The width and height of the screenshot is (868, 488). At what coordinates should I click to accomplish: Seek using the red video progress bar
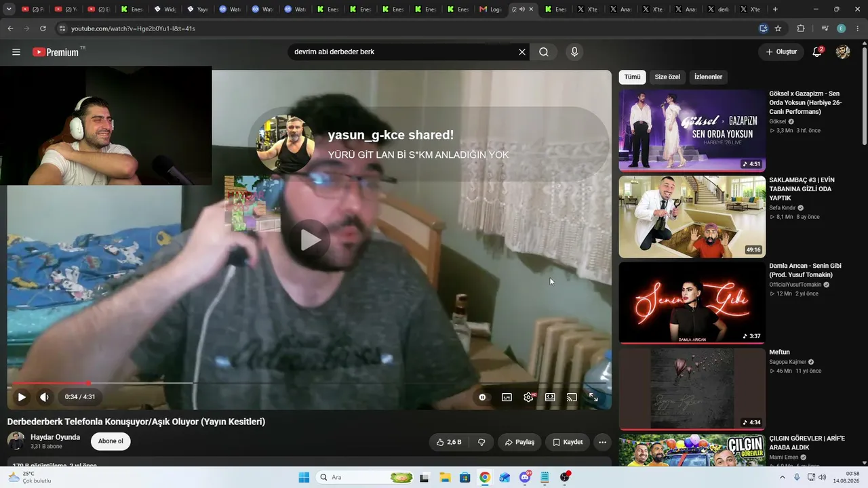click(x=309, y=383)
